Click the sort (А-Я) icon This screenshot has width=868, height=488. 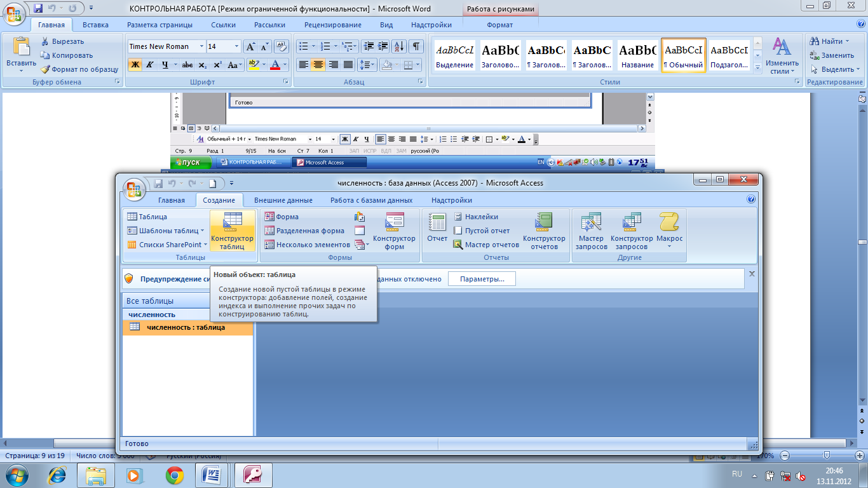pos(400,46)
